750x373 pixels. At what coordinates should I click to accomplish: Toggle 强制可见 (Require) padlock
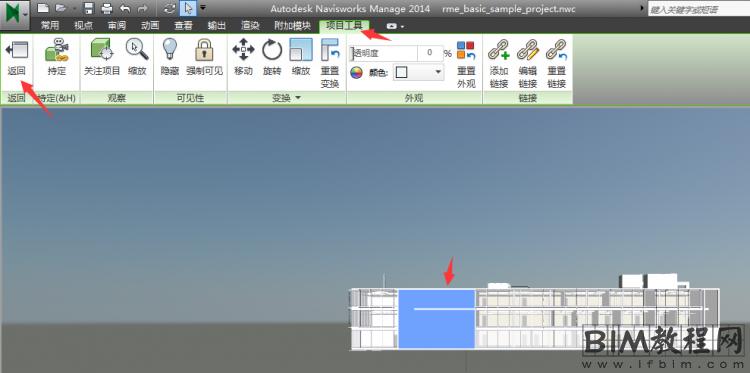(205, 58)
